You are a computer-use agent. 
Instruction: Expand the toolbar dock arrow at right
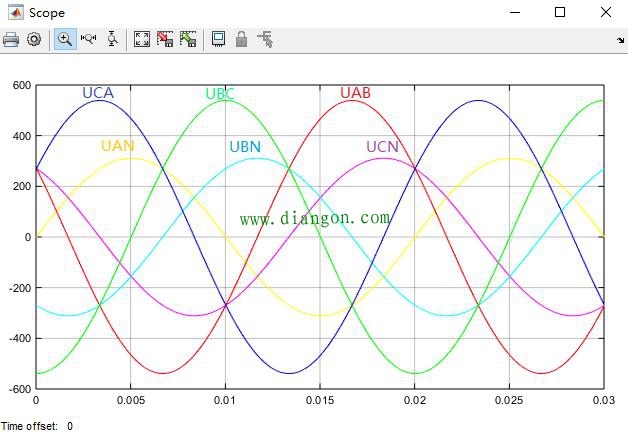click(x=621, y=41)
